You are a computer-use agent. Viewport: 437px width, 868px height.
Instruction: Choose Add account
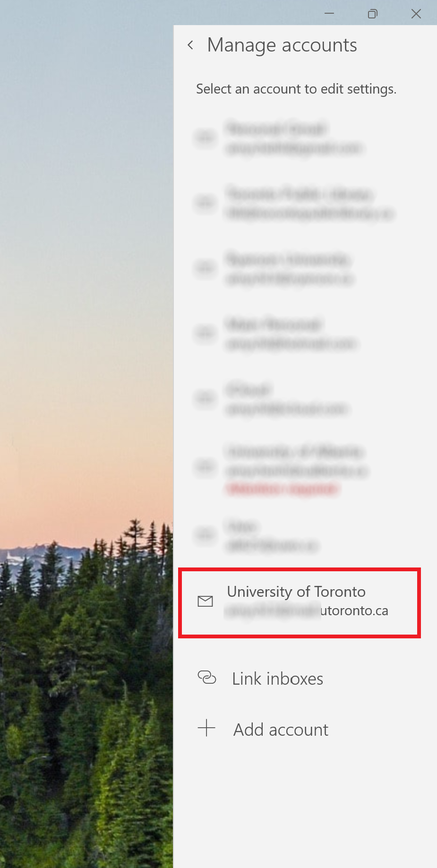click(x=281, y=730)
